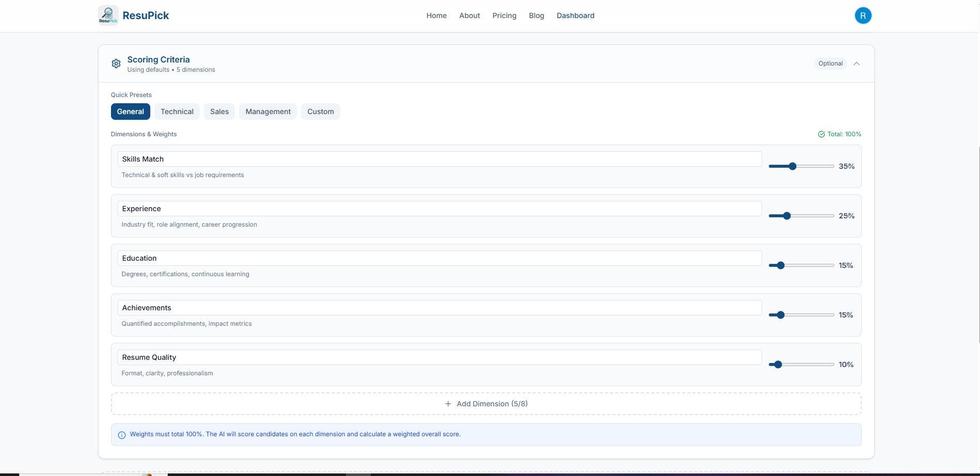
Task: Choose the Custom preset
Action: (320, 112)
